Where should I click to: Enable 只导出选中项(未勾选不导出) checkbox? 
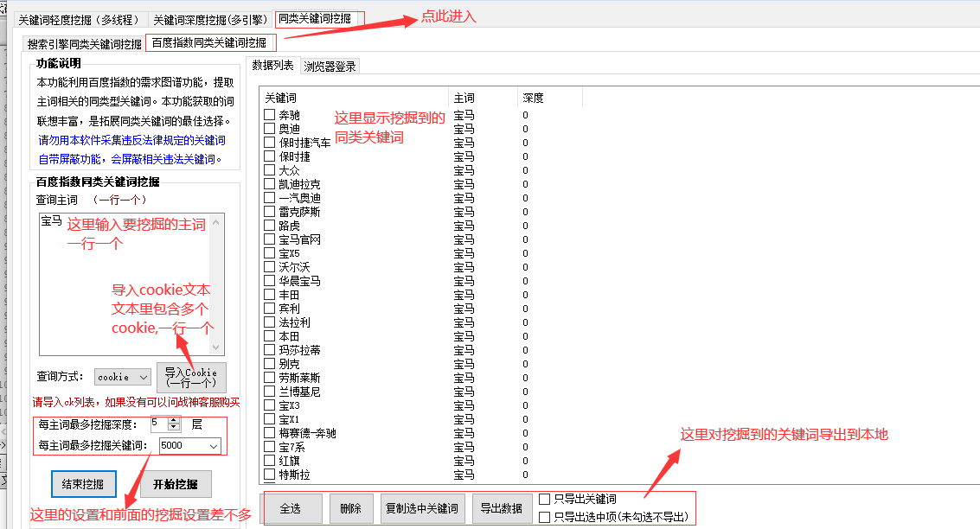click(544, 517)
